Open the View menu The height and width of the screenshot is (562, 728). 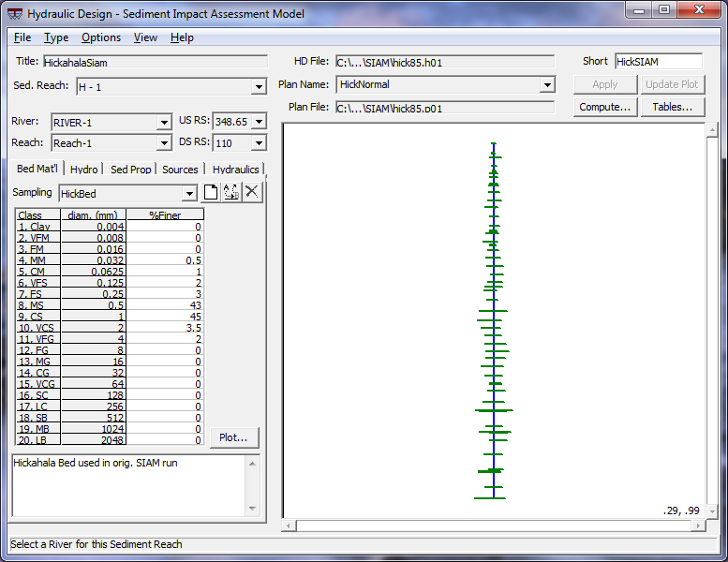coord(145,37)
